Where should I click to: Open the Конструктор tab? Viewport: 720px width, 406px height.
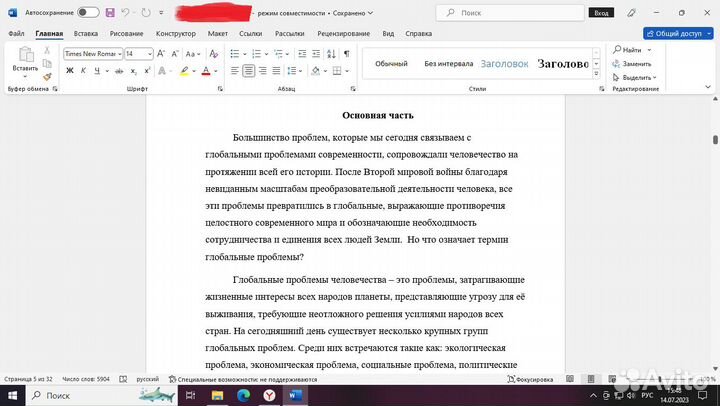point(175,34)
